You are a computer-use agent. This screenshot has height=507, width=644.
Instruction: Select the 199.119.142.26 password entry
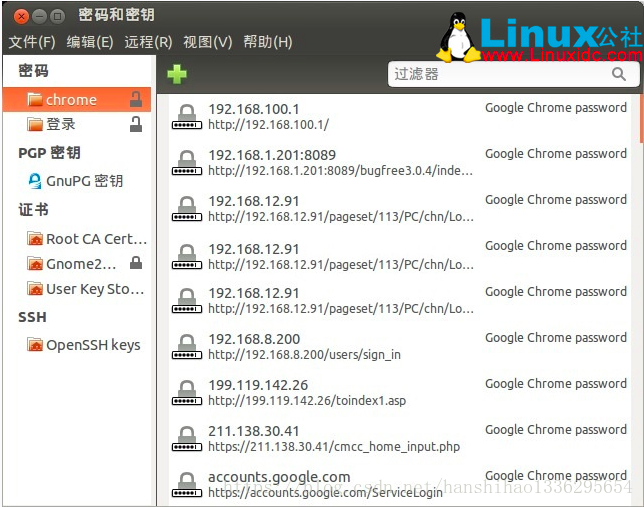coord(399,393)
